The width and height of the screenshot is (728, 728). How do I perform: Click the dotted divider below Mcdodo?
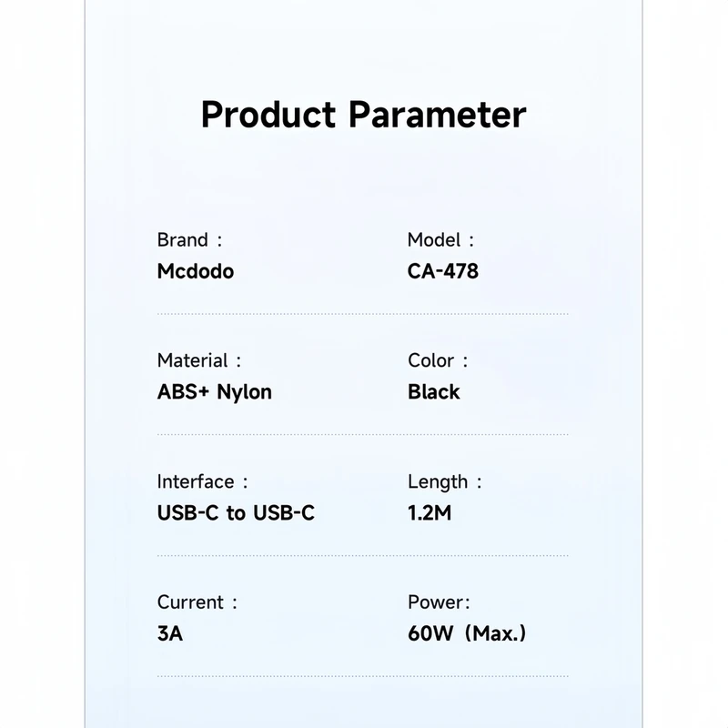[362, 314]
